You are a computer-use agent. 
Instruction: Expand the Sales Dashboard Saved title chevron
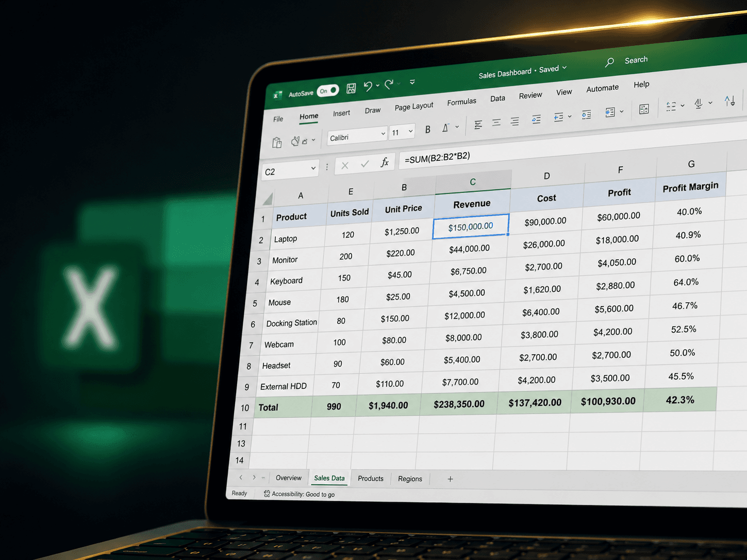point(565,68)
